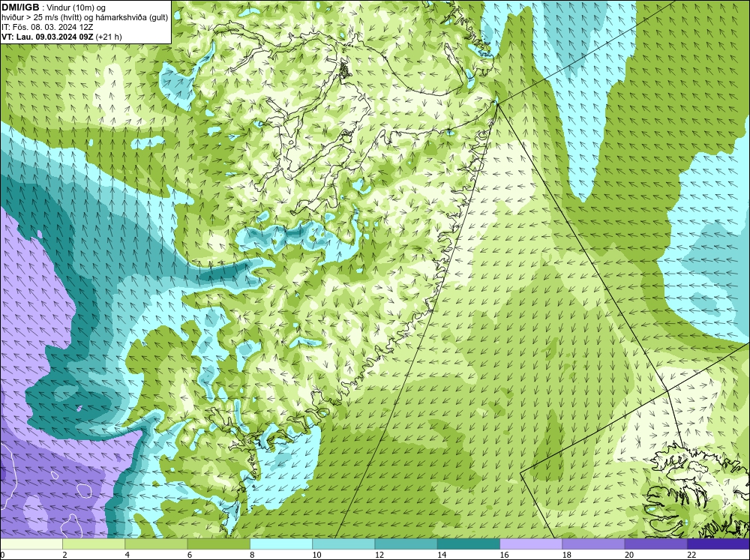Click the "(+21 h)" forecast offset text
Screen dimensions: 750x560
pos(109,37)
